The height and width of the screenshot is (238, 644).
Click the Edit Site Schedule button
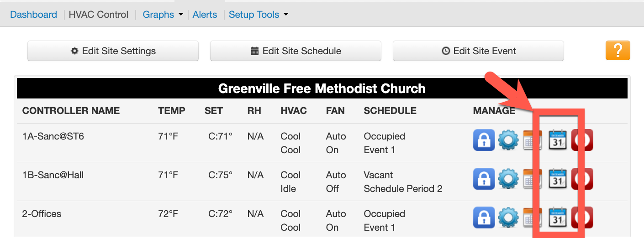point(296,51)
